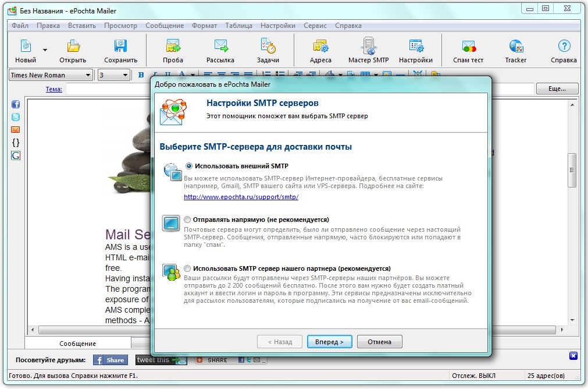Screen dimensions: 588x389
Task: Click the Вперед > button
Action: click(x=329, y=342)
